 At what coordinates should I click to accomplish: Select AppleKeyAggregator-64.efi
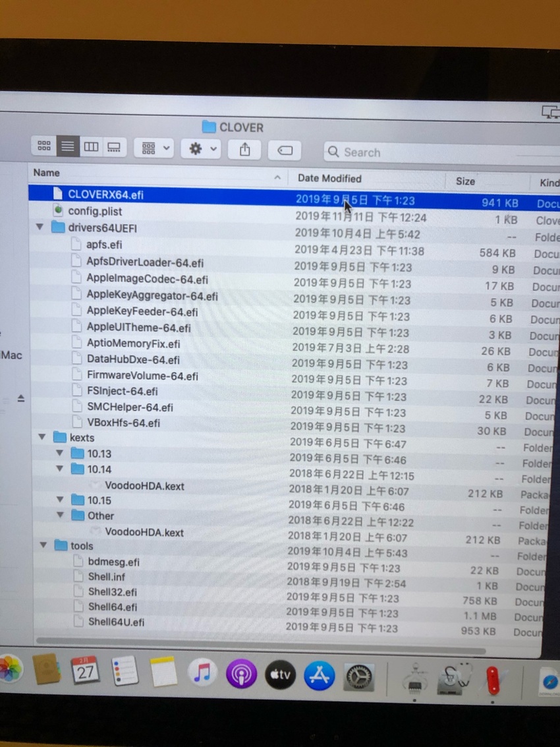tap(152, 296)
